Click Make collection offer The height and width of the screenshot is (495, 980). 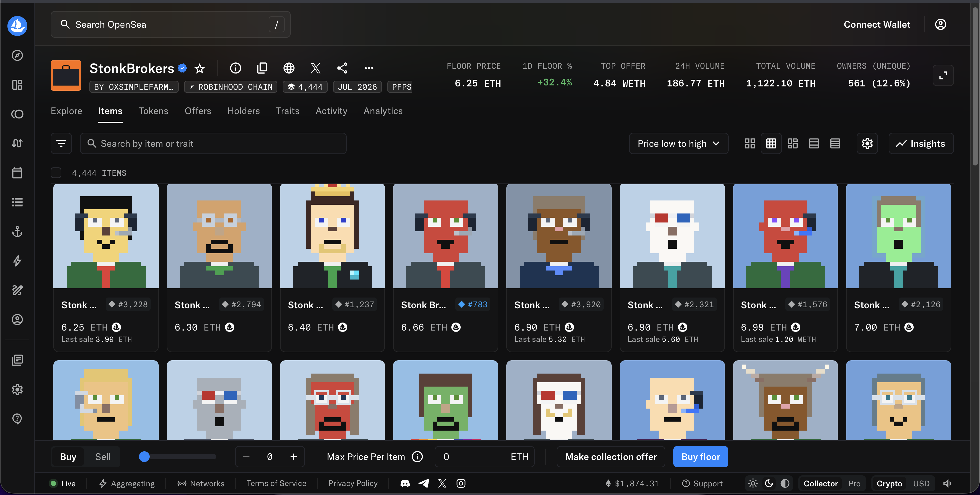tap(611, 457)
